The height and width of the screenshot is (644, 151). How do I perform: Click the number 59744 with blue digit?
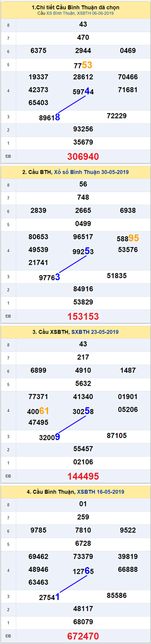(x=83, y=92)
